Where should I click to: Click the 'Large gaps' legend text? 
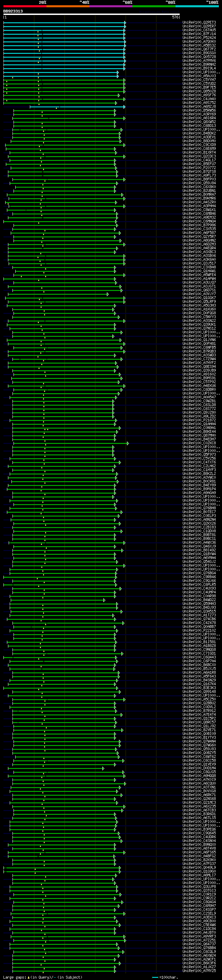pos(15,977)
